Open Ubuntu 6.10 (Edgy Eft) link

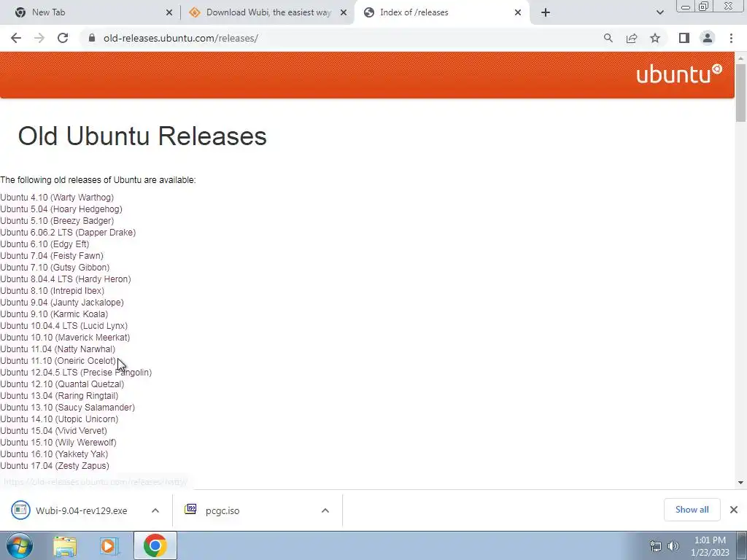click(44, 244)
